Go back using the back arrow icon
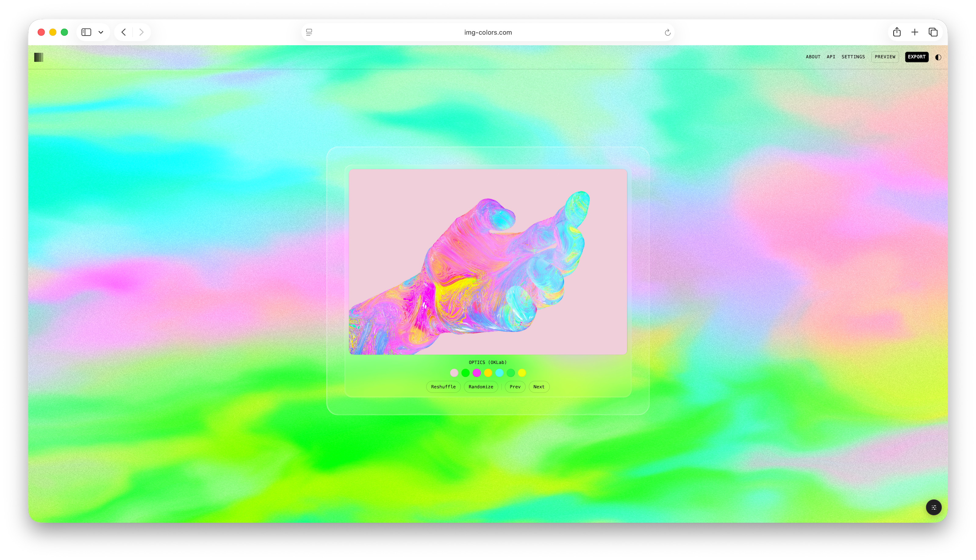This screenshot has height=560, width=976. point(124,32)
